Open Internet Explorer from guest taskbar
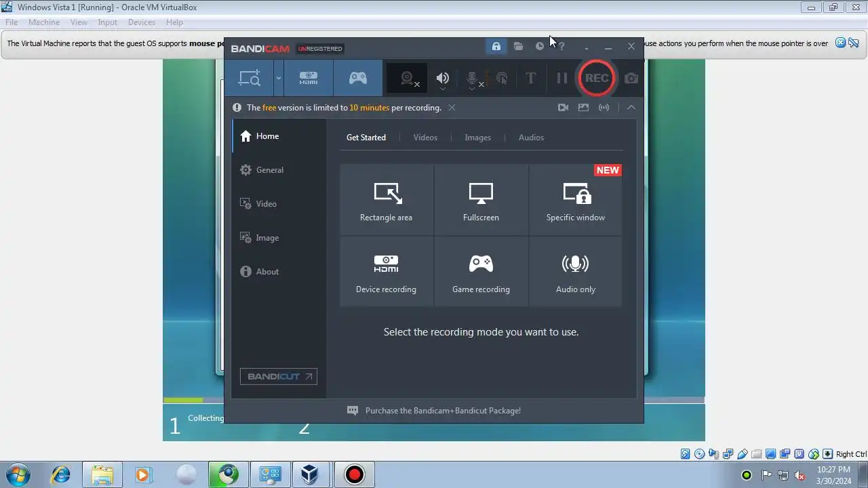868x488 pixels. coord(61,474)
